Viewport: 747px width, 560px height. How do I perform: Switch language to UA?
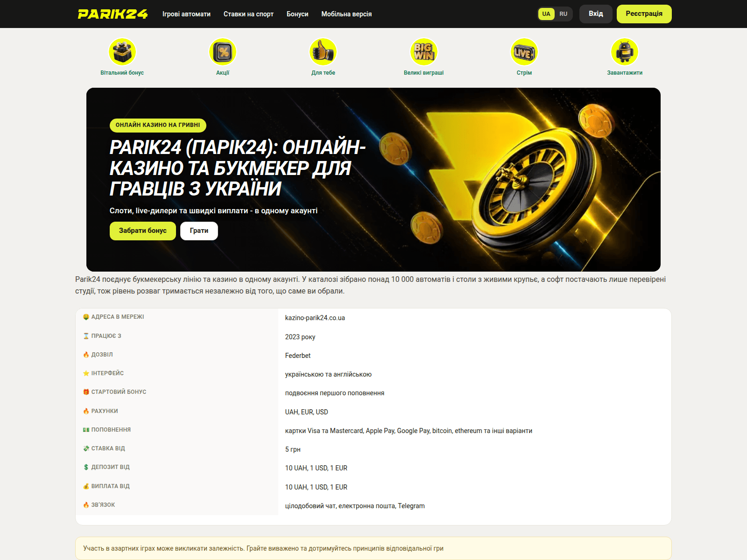546,14
